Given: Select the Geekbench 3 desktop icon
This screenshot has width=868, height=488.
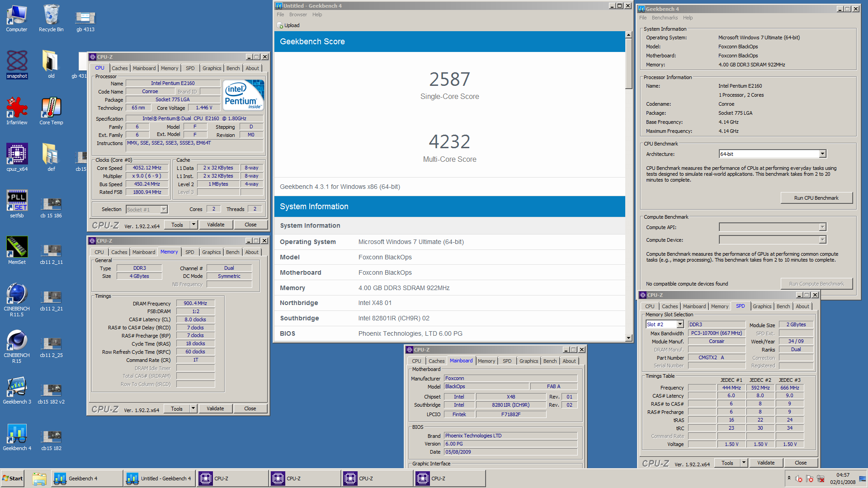Looking at the screenshot, I should (x=17, y=390).
